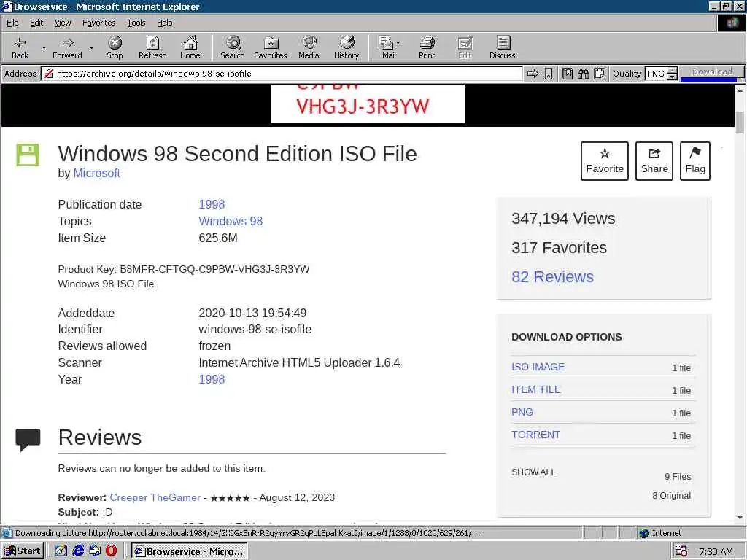Click the Download button in address row
This screenshot has height=560, width=747.
(712, 72)
